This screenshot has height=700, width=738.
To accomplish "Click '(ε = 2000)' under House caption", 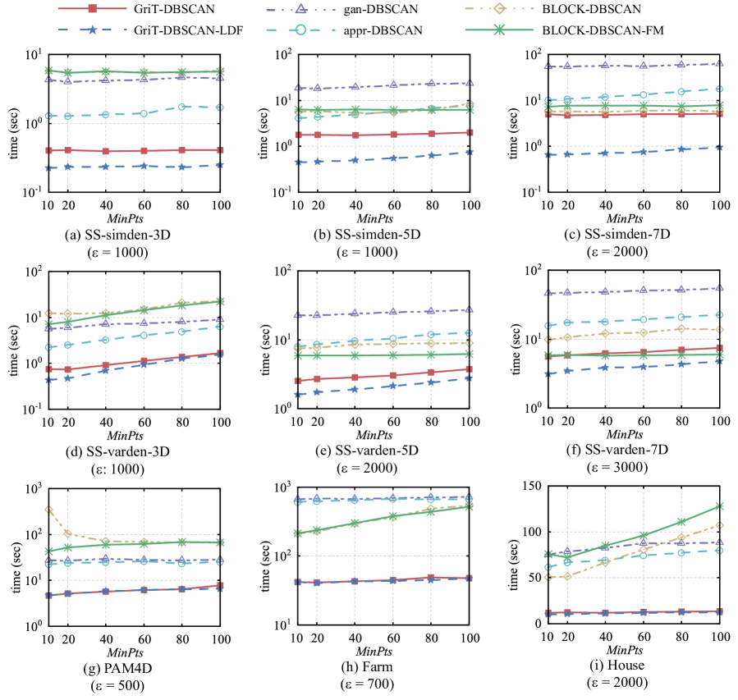I will 617,683.
